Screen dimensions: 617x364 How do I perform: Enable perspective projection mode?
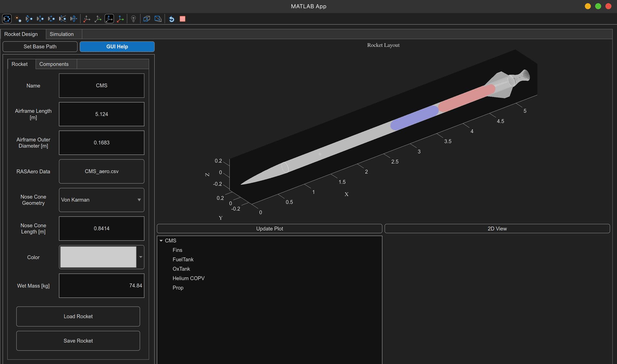[158, 19]
